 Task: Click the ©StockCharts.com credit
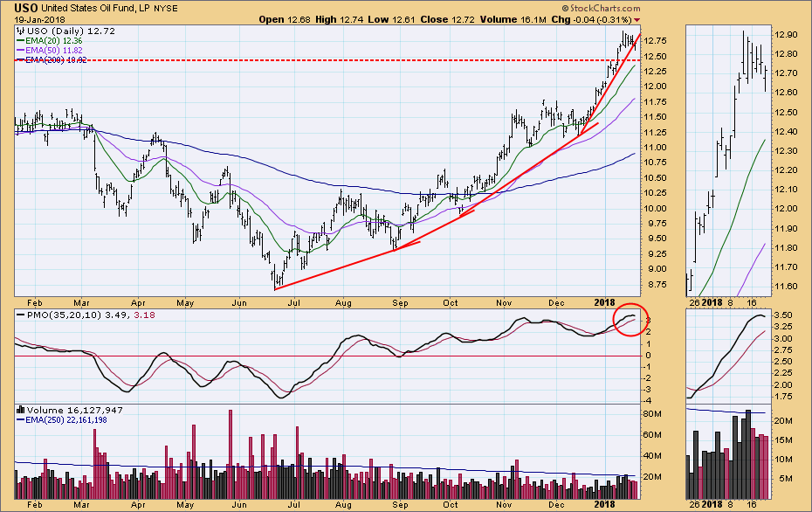(602, 8)
